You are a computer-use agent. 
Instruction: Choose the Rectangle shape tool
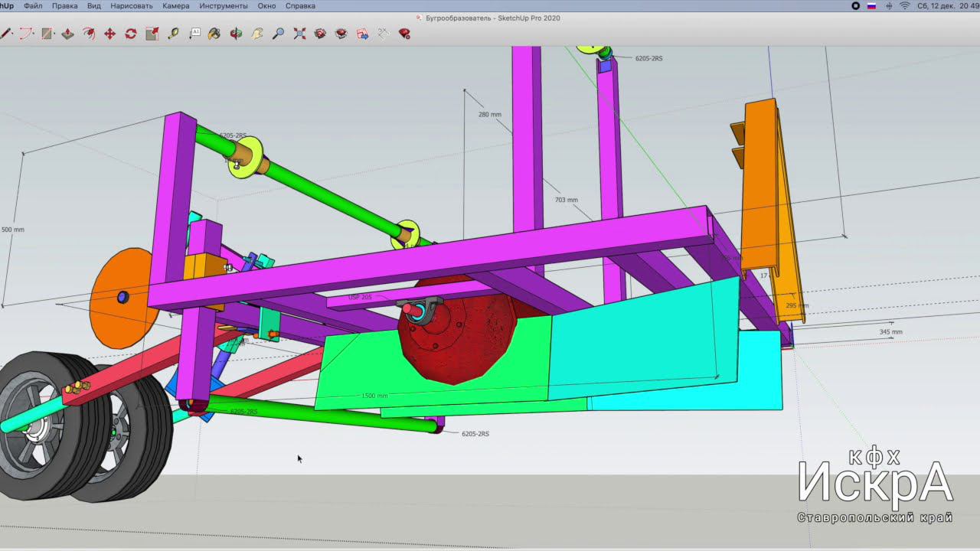tap(47, 34)
